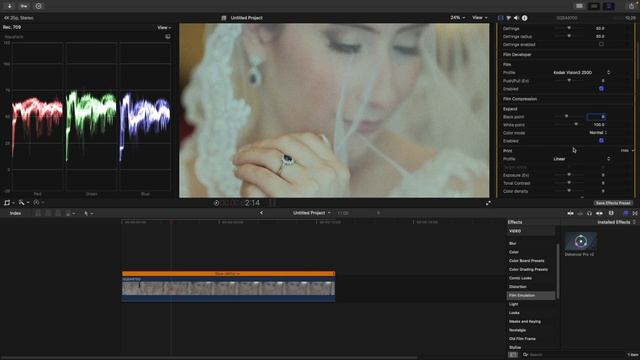Open the Enhancements magic wand menu
The width and height of the screenshot is (640, 360).
pyautogui.click(x=23, y=202)
